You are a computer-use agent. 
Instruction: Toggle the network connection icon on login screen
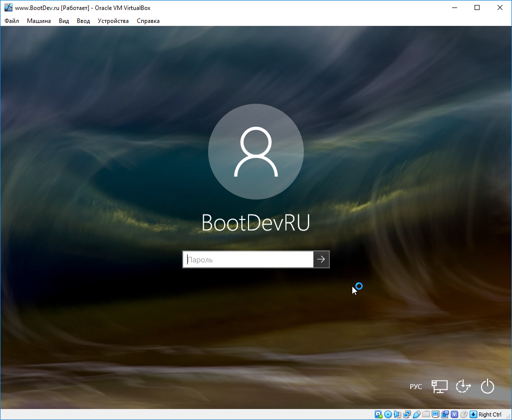coord(439,386)
